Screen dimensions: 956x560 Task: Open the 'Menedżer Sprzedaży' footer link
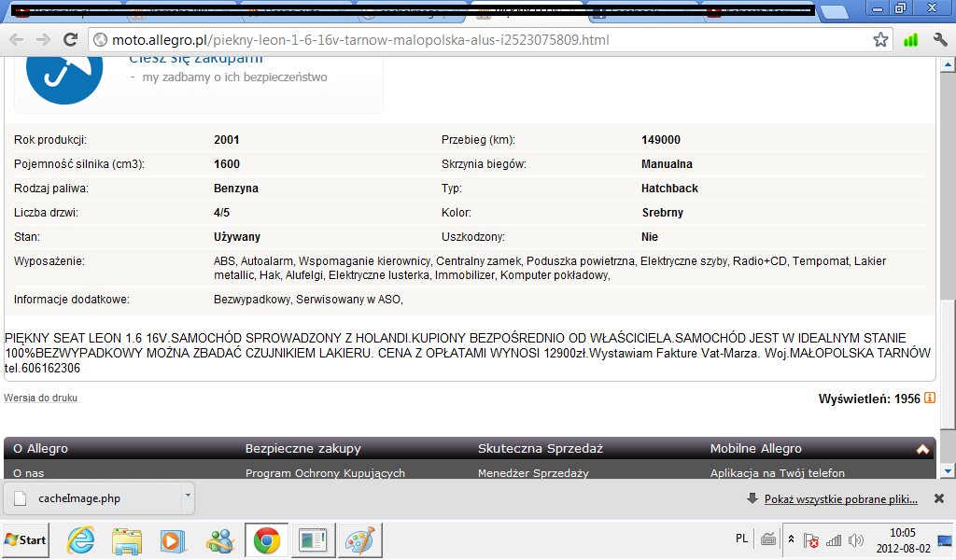[x=533, y=473]
